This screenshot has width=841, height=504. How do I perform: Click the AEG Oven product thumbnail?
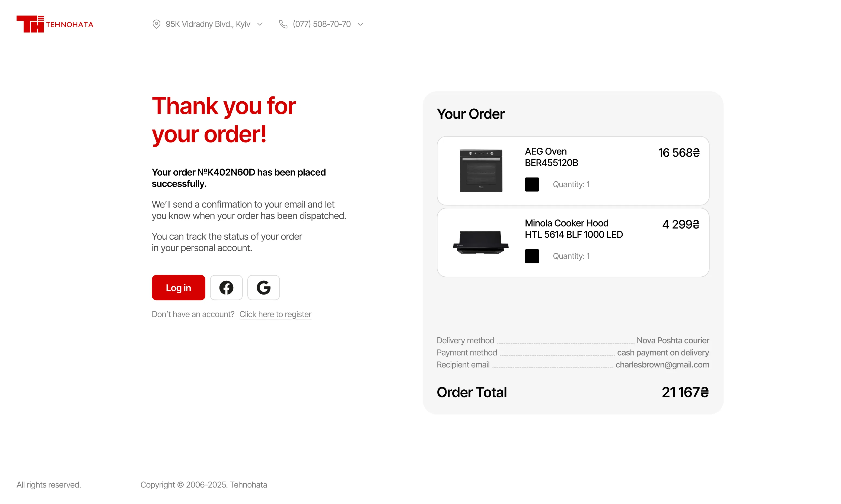click(x=481, y=170)
